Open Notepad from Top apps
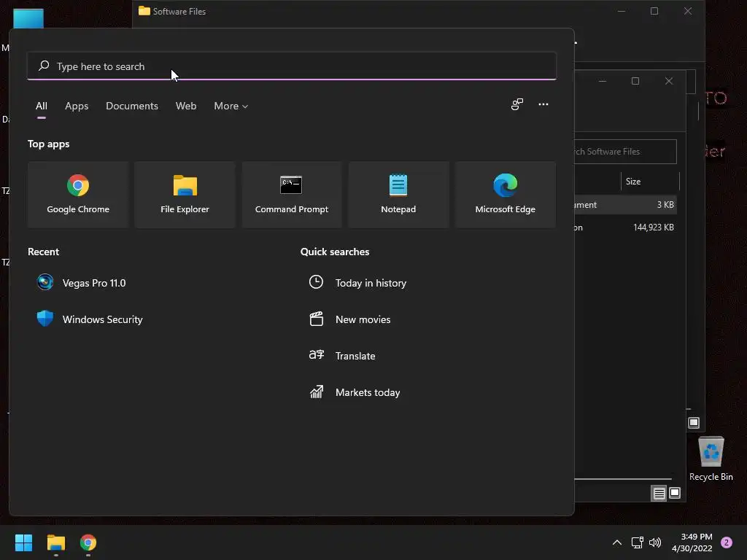Screen dimensions: 747x560 (x=398, y=194)
